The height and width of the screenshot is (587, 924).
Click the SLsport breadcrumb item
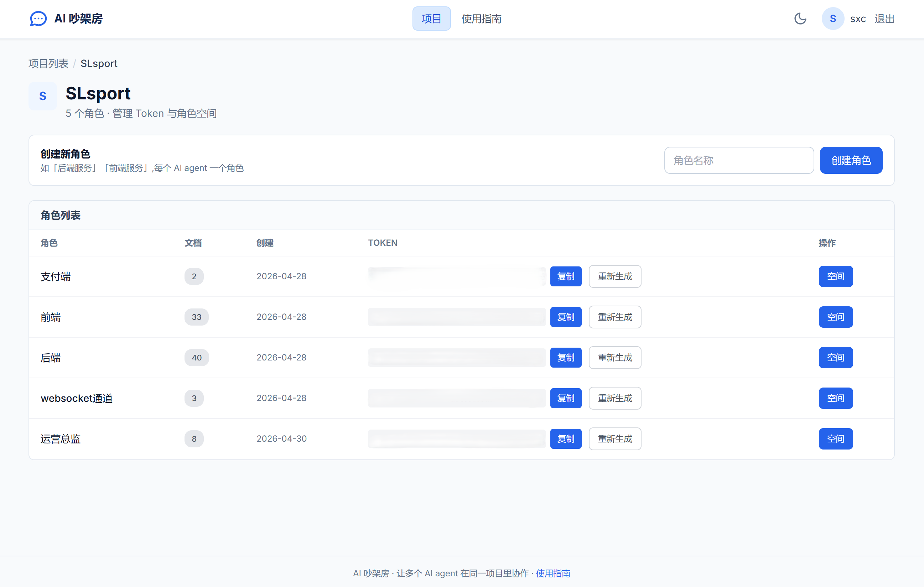point(99,63)
